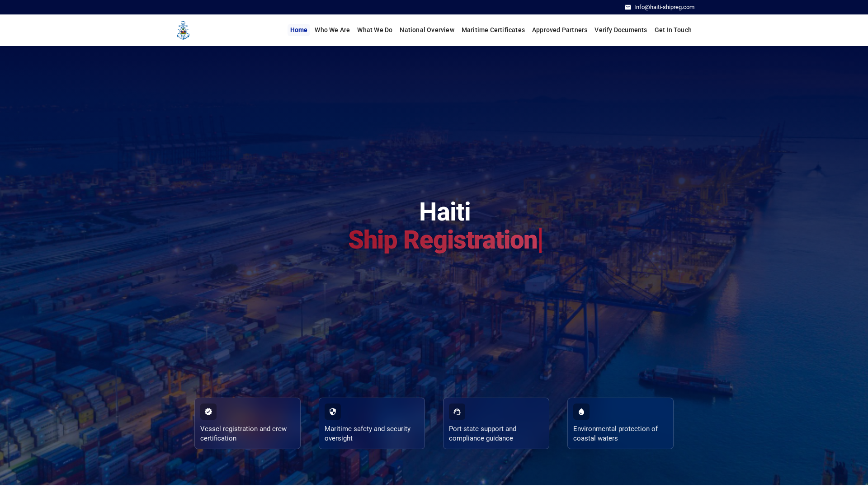The image size is (868, 488).
Task: Click the verified badge icon on vessel registration card
Action: click(x=208, y=412)
